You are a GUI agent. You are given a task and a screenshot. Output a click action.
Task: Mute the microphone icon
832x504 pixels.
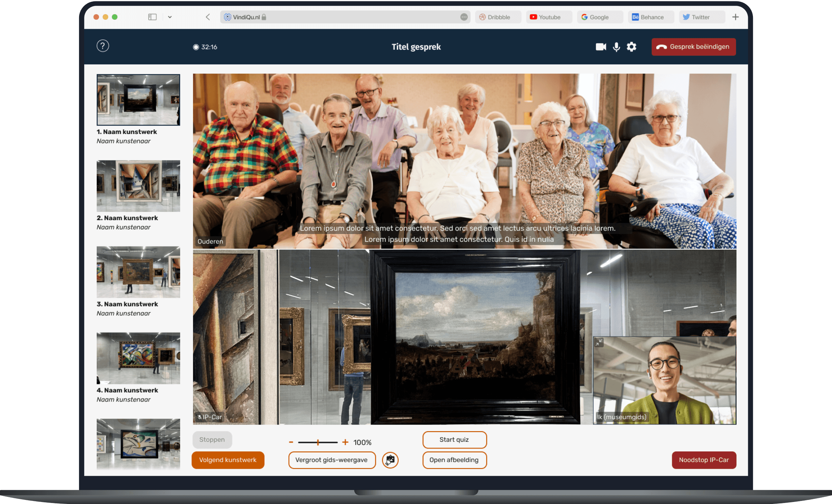pyautogui.click(x=616, y=47)
